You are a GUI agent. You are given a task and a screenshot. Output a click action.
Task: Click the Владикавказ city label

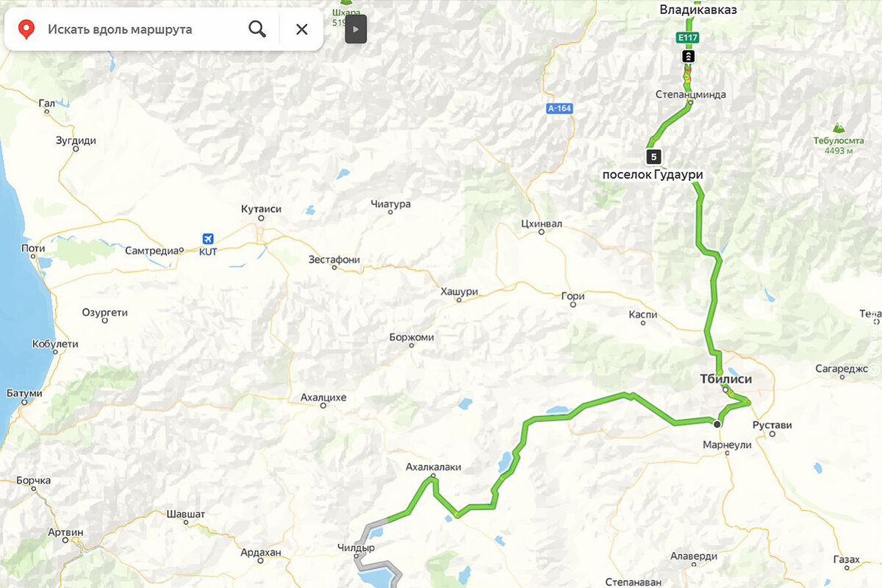click(698, 10)
